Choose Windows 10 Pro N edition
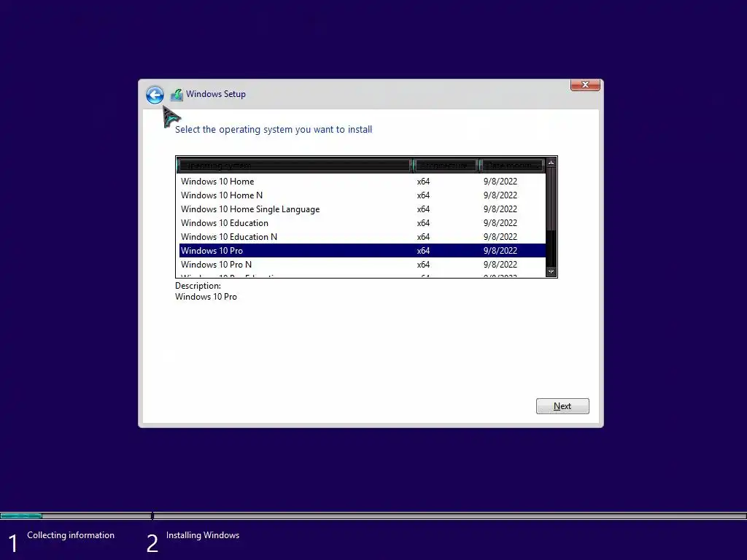Image resolution: width=747 pixels, height=560 pixels. point(362,264)
